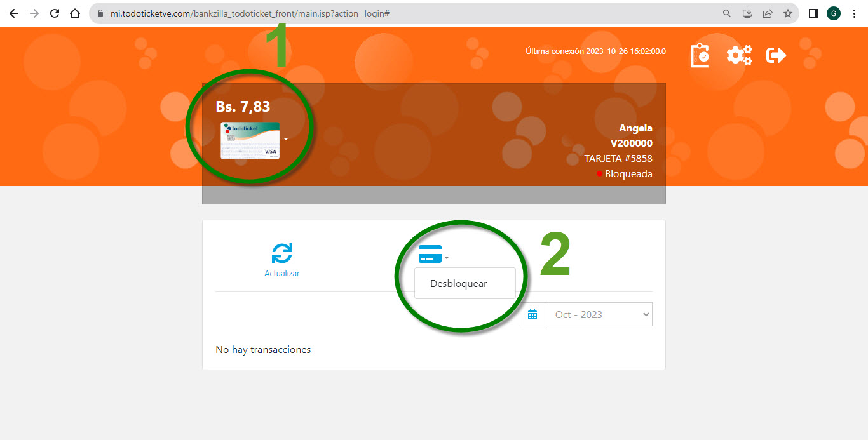The image size is (868, 440).
Task: Click the Actualizar refresh icon
Action: point(281,253)
